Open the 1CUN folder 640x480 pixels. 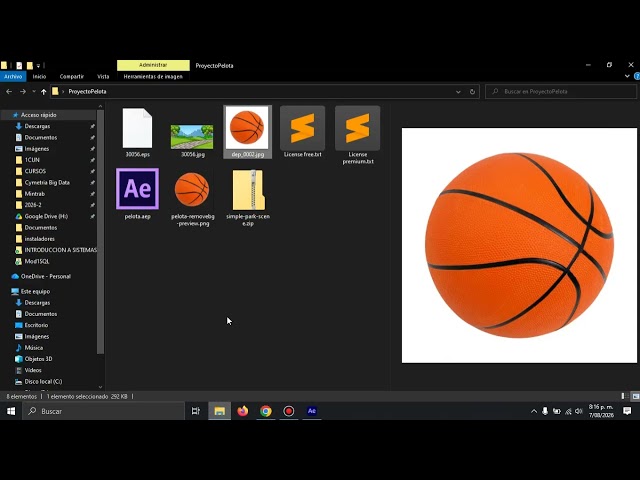32,160
